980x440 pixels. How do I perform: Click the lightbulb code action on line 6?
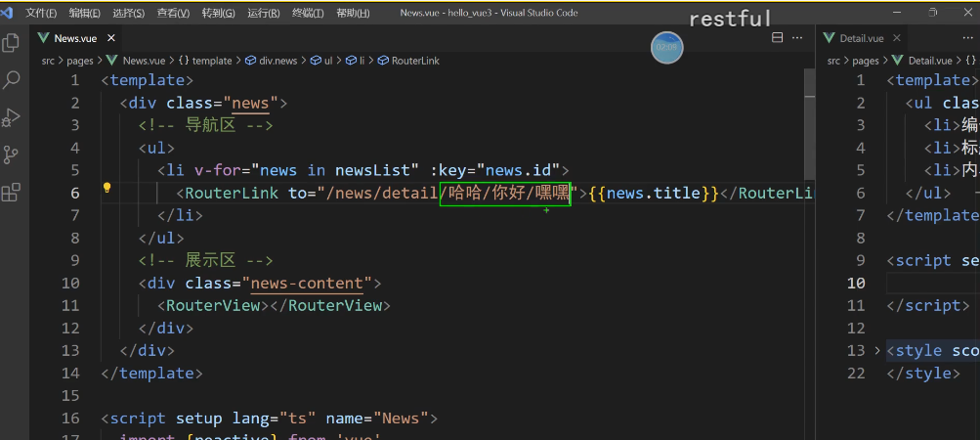coord(107,187)
